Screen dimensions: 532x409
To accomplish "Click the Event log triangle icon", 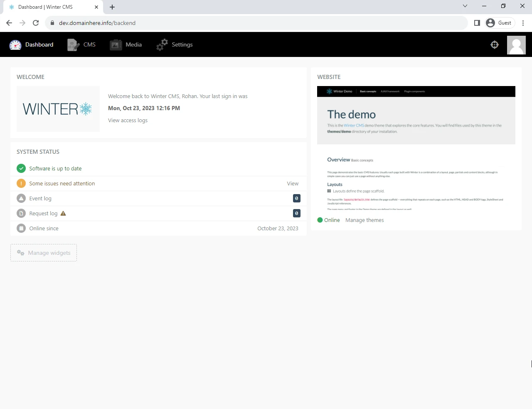I will [x=21, y=198].
